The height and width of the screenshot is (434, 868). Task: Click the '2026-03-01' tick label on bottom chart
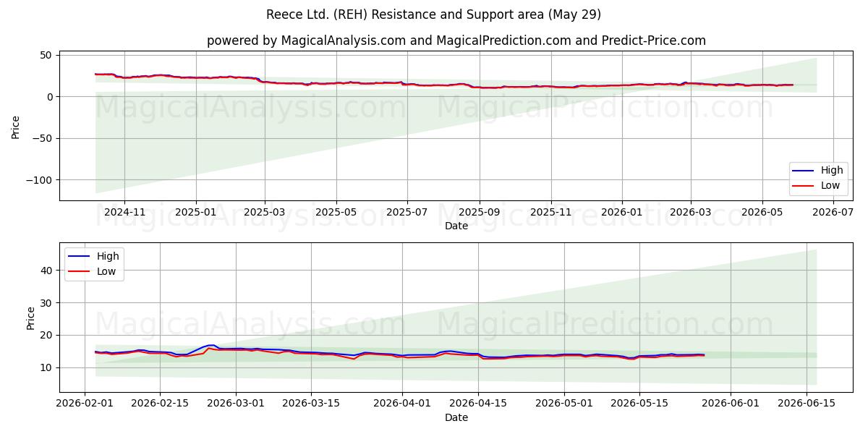pos(236,404)
